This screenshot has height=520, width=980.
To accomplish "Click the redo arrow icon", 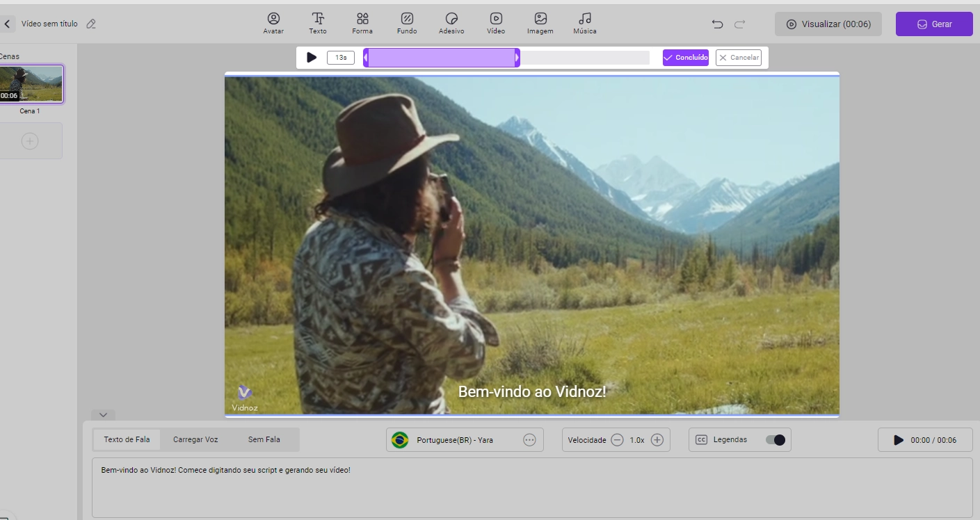I will coord(739,24).
